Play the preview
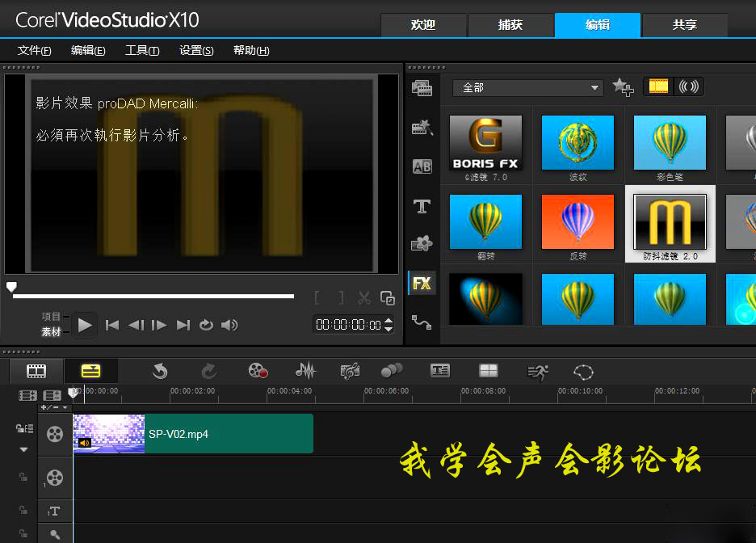Viewport: 756px width, 543px height. click(x=85, y=325)
